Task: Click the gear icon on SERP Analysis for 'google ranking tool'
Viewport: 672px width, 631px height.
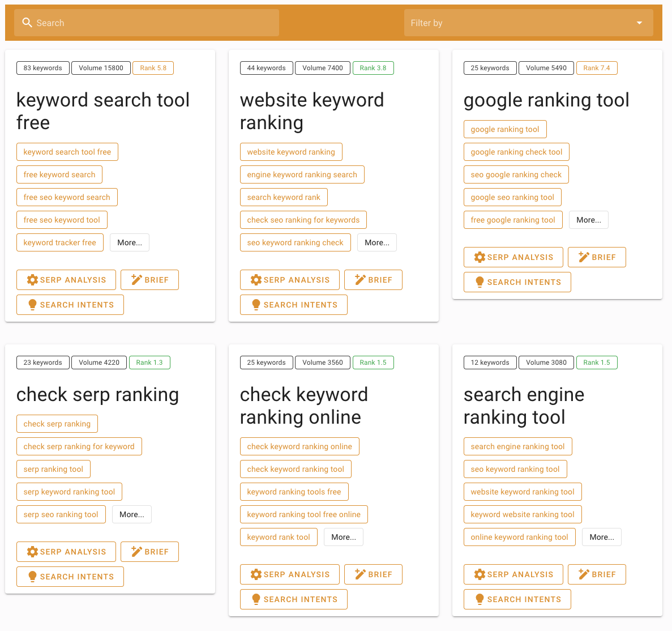Action: (479, 257)
